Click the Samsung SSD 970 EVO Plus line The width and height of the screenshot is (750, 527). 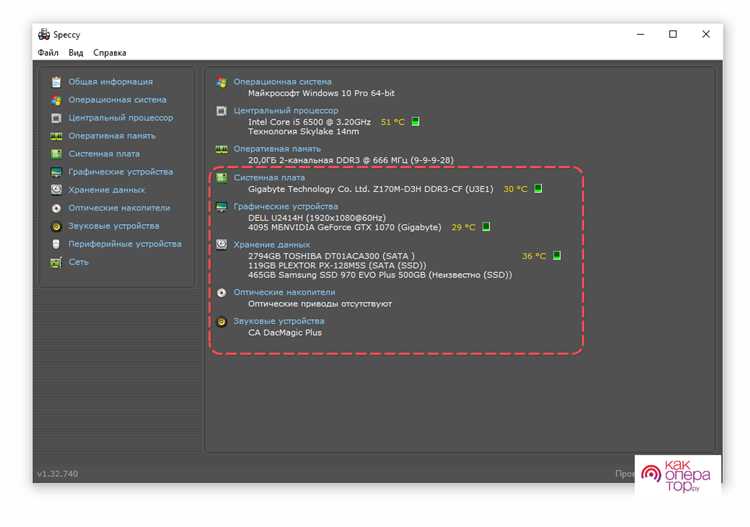(380, 275)
